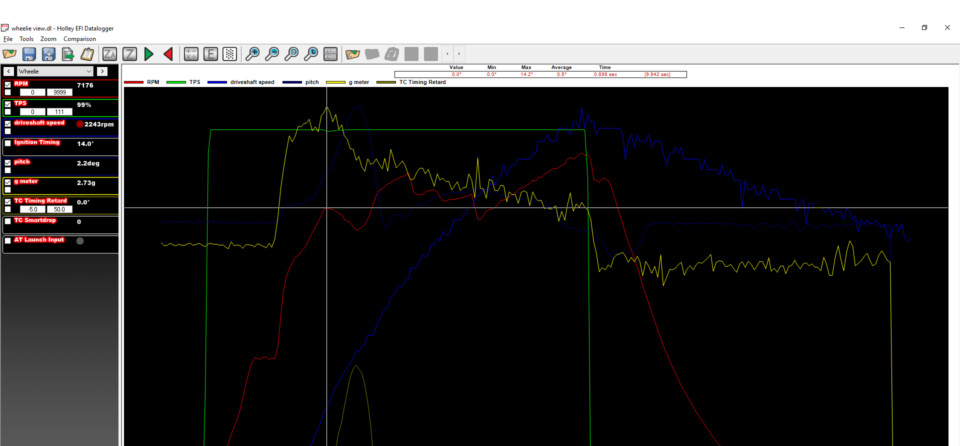The image size is (960, 446).
Task: Save the datalog with the floppy disk icon
Action: (29, 54)
